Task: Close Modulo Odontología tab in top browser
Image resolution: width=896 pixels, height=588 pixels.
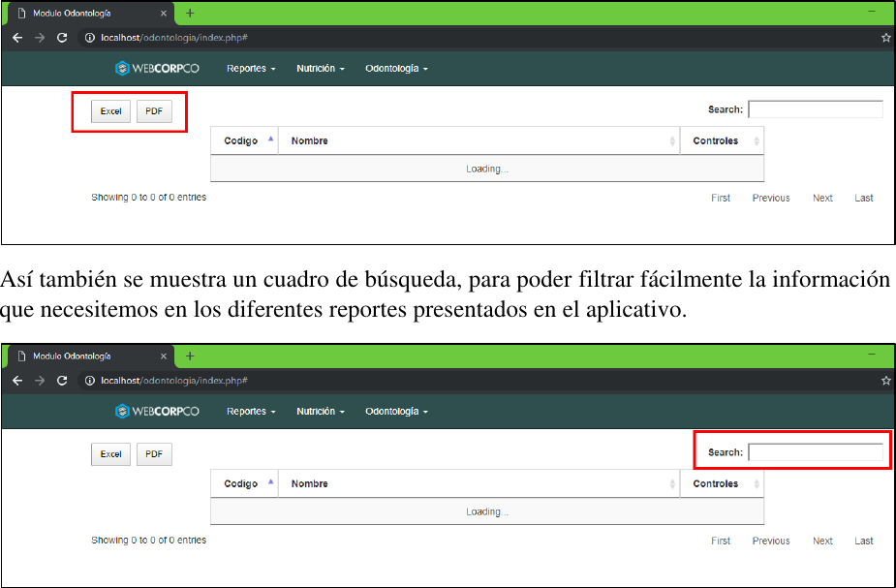Action: pos(164,14)
